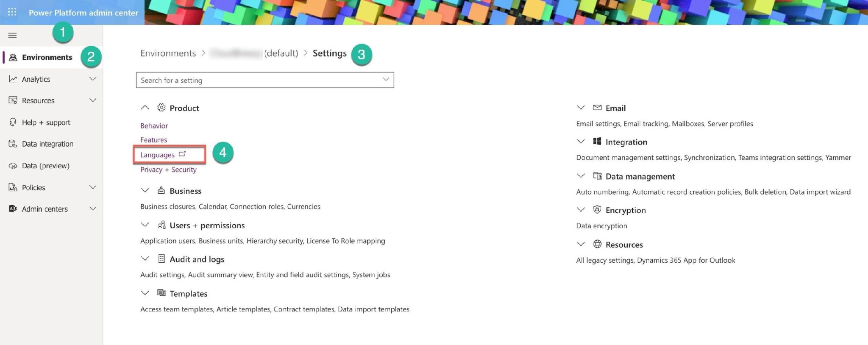Click the Environments sidebar icon
868x345 pixels.
(x=13, y=57)
